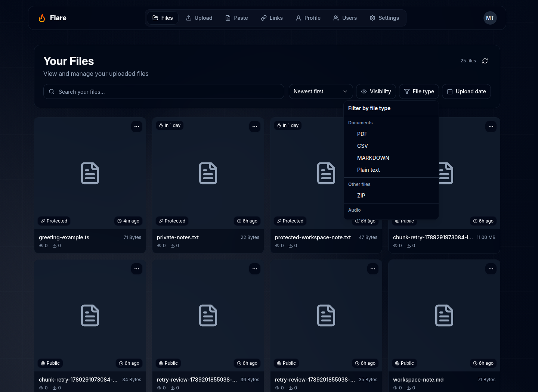Image resolution: width=538 pixels, height=392 pixels.
Task: Click the Your Files heading
Action: click(x=69, y=61)
